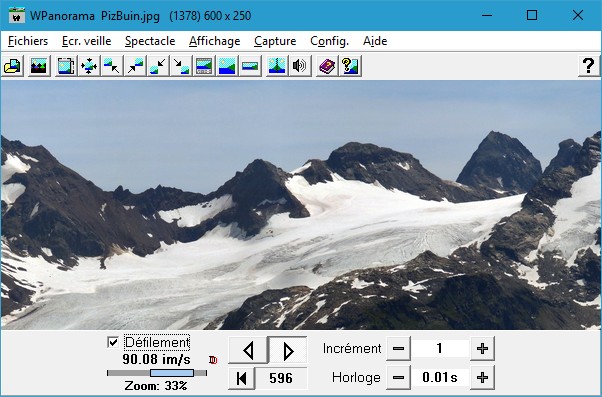Increase Horloge with plus button
The height and width of the screenshot is (397, 602).
(482, 377)
